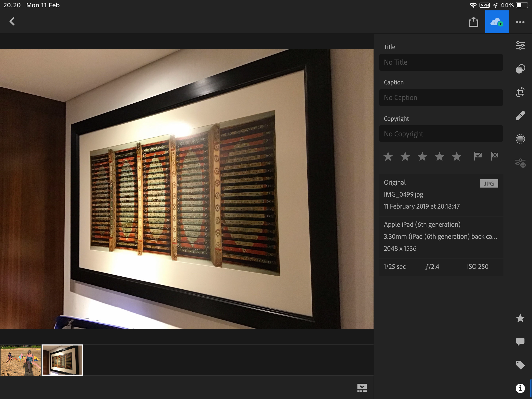Set rating to five stars
The height and width of the screenshot is (399, 532).
click(x=456, y=157)
